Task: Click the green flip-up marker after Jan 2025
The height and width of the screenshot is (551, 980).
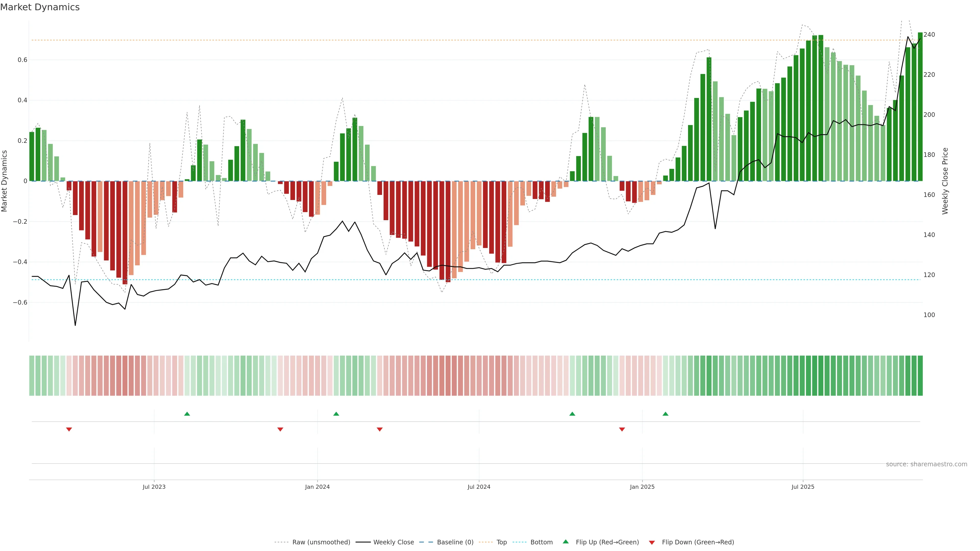Action: pos(665,414)
